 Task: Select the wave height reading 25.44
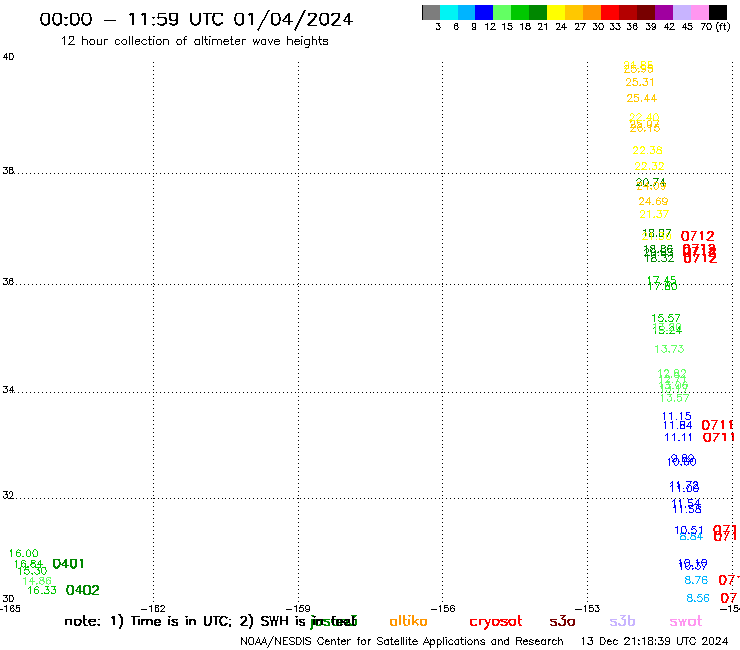tap(641, 98)
